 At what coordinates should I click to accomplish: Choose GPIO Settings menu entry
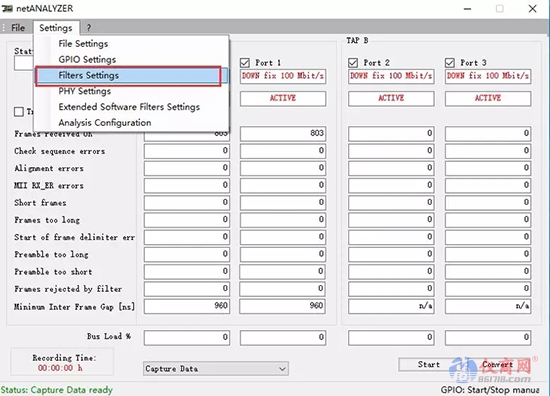click(x=87, y=60)
